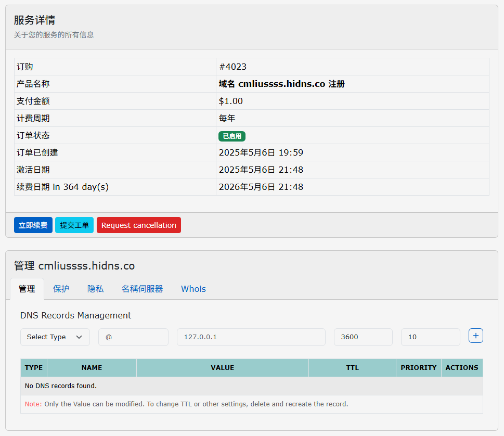Image resolution: width=504 pixels, height=436 pixels.
Task: Focus the record name field showing @
Action: pos(133,337)
